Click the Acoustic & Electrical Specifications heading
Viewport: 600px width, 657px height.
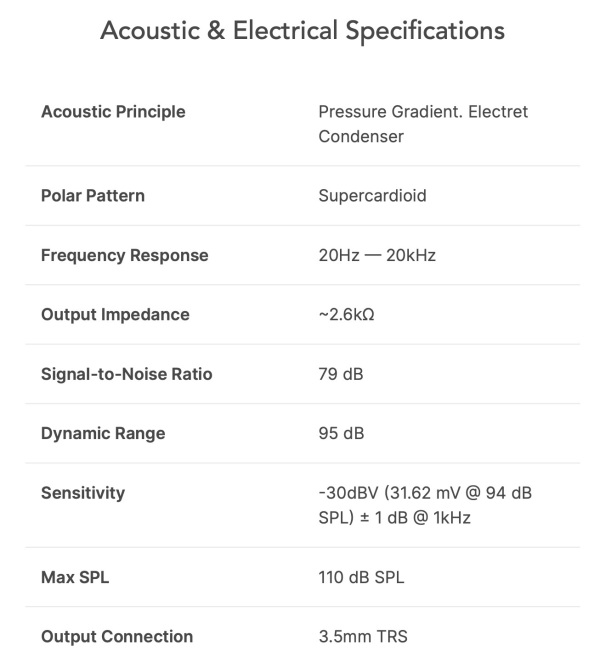tap(302, 31)
